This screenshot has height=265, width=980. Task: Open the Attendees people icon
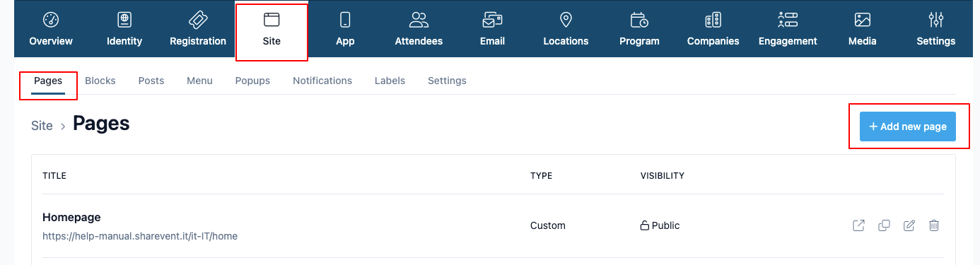419,20
